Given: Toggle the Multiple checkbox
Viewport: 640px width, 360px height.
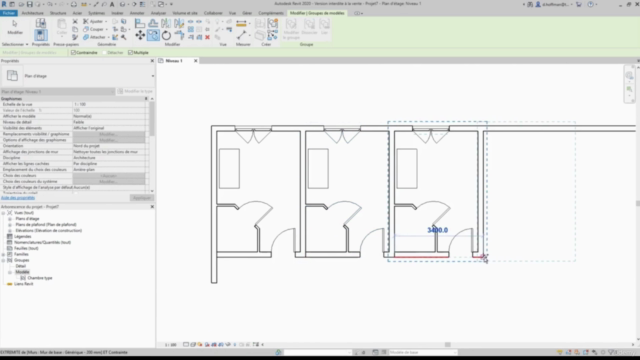Looking at the screenshot, I should (131, 53).
